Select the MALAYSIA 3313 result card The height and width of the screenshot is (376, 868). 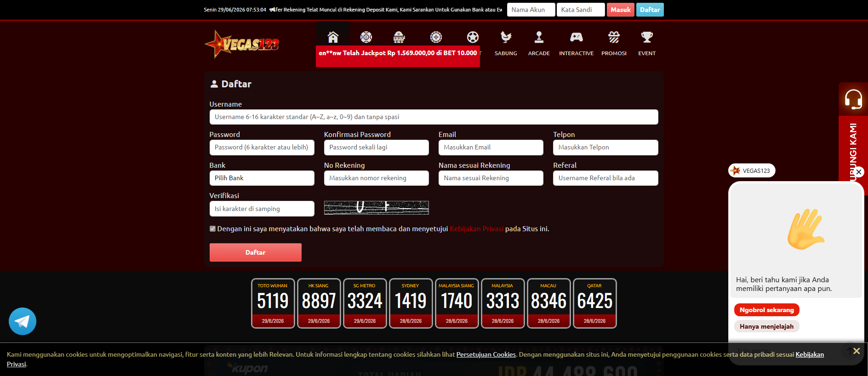[503, 303]
